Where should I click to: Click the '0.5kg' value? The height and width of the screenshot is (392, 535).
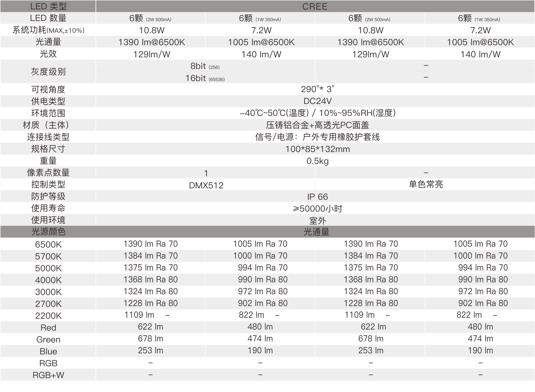pyautogui.click(x=318, y=161)
